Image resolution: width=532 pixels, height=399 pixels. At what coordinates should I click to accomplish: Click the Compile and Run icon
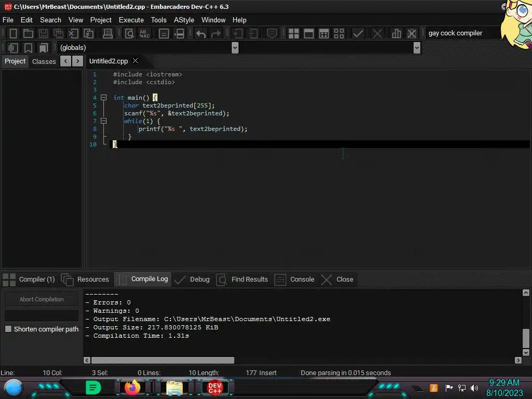tap(324, 33)
